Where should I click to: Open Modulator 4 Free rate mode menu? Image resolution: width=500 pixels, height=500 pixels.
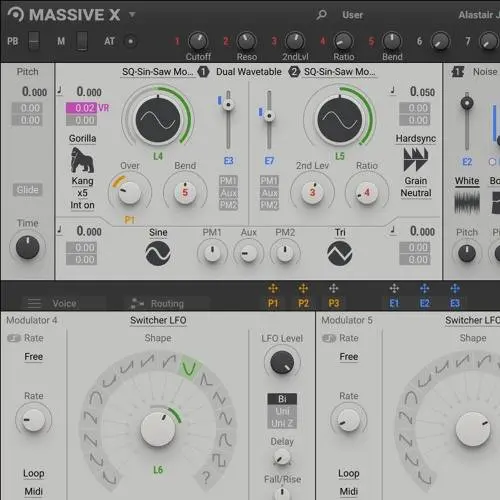click(x=34, y=357)
